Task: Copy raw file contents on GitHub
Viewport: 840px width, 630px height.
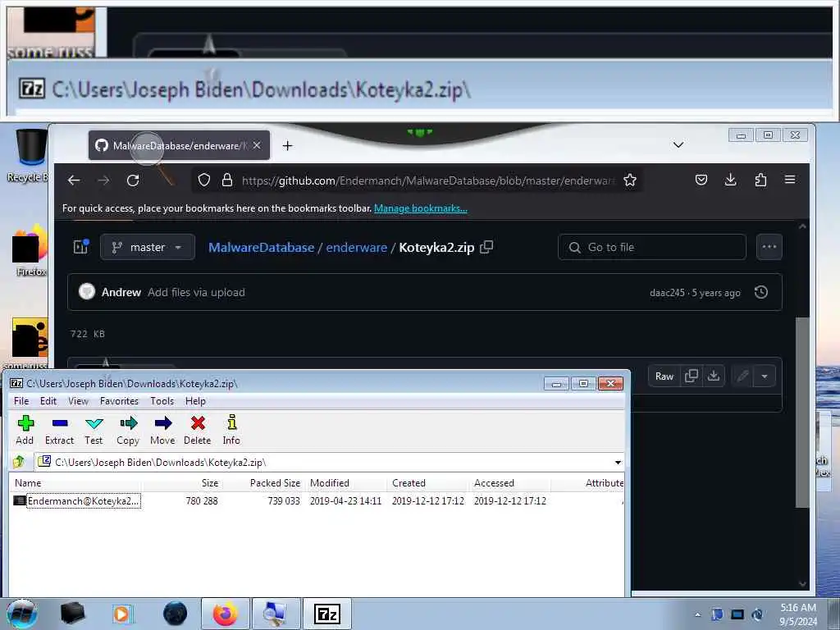Action: 692,376
